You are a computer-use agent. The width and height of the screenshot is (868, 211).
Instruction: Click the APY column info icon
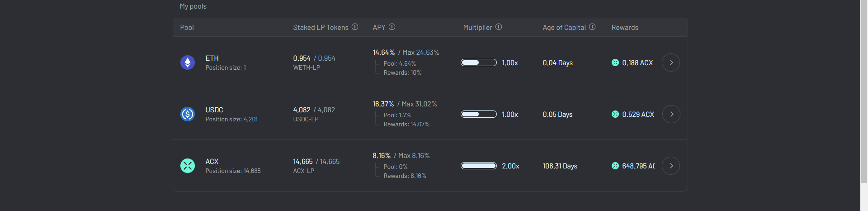click(x=392, y=27)
